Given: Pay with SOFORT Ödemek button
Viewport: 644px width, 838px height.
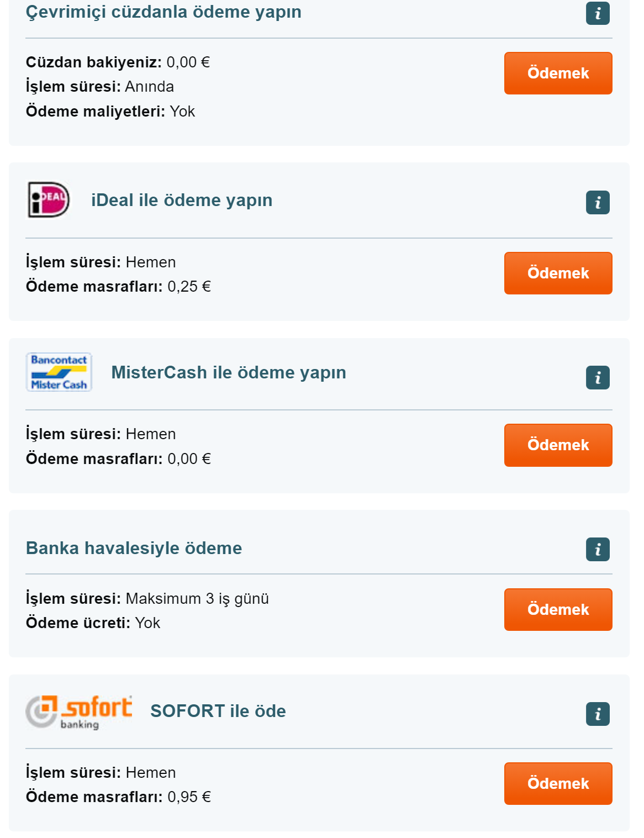Looking at the screenshot, I should [x=558, y=783].
